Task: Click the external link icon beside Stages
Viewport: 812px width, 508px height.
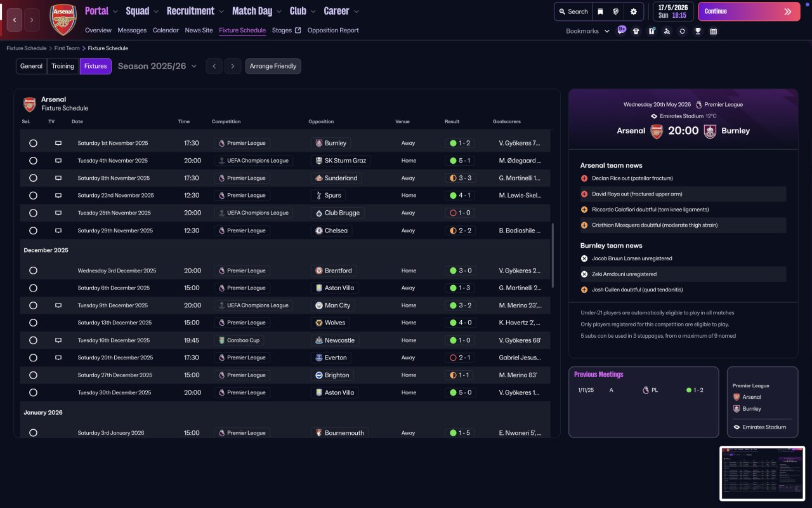Action: [298, 30]
